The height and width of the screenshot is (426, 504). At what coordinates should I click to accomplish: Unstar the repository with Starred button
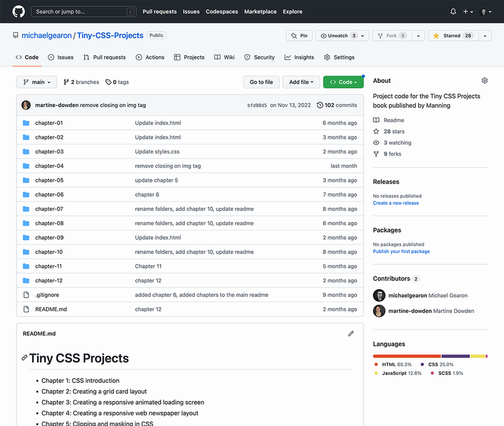coord(453,36)
